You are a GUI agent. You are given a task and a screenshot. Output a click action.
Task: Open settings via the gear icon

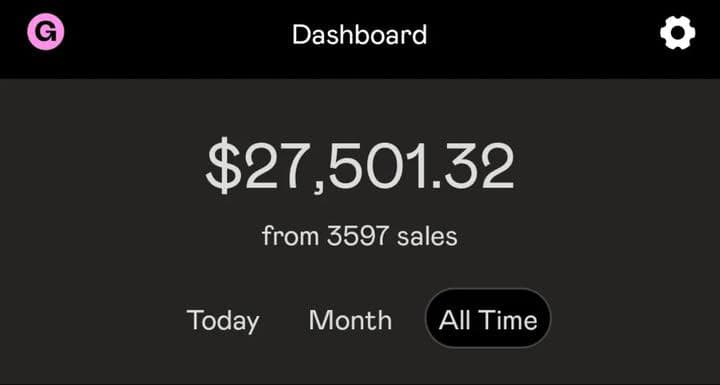point(677,33)
